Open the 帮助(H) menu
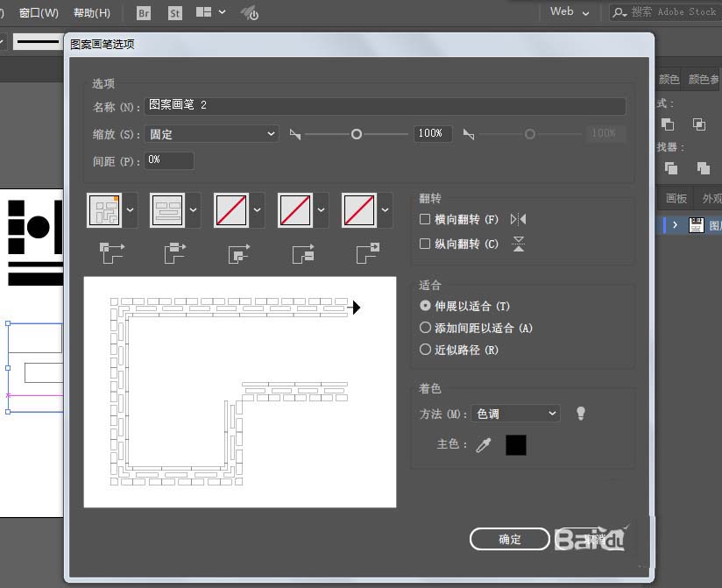Screen dimensions: 722x588 click(x=92, y=13)
